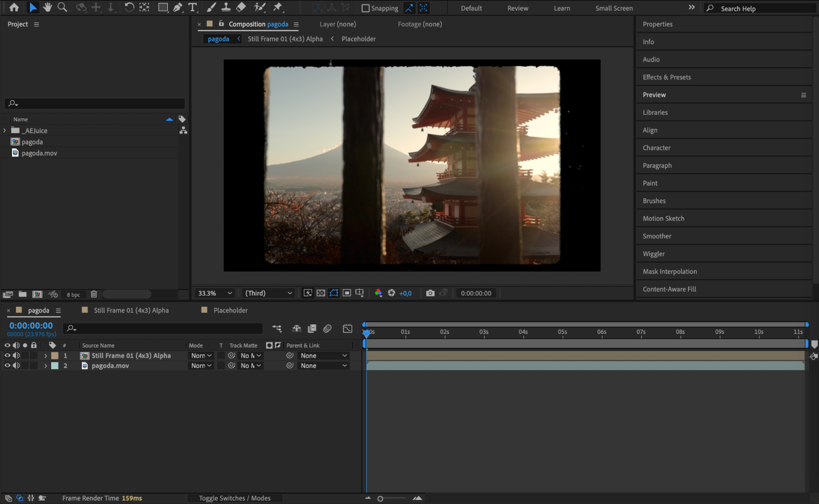The image size is (819, 504).
Task: Switch to the Review workspace
Action: [x=517, y=8]
